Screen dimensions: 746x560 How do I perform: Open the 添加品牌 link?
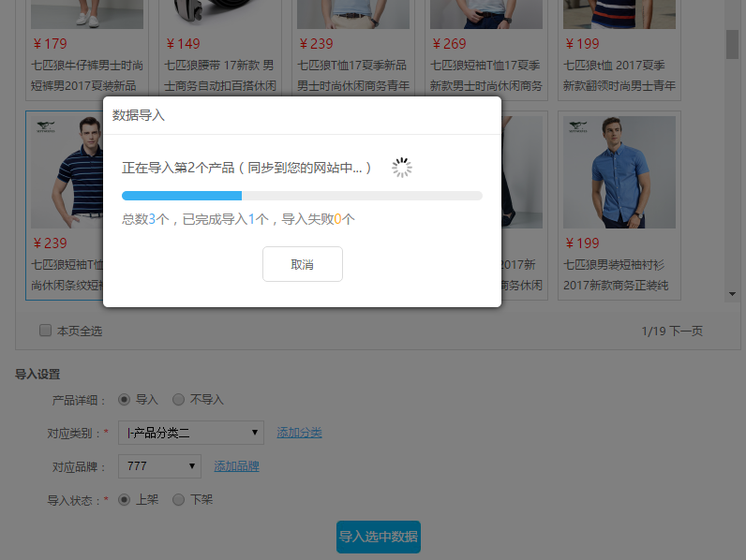pyautogui.click(x=236, y=466)
